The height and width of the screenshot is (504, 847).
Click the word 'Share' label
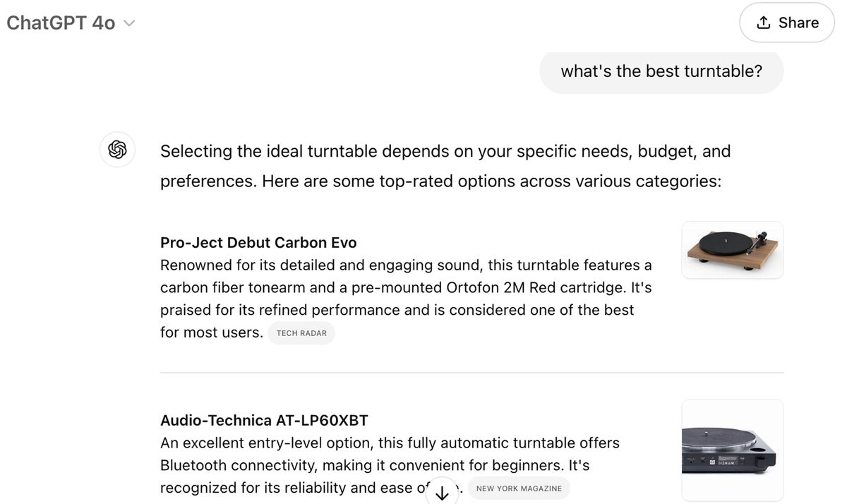(x=798, y=23)
